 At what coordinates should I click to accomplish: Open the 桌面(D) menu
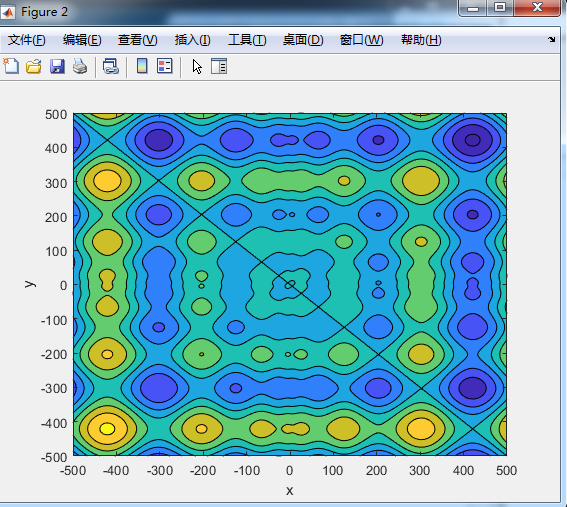[x=303, y=40]
